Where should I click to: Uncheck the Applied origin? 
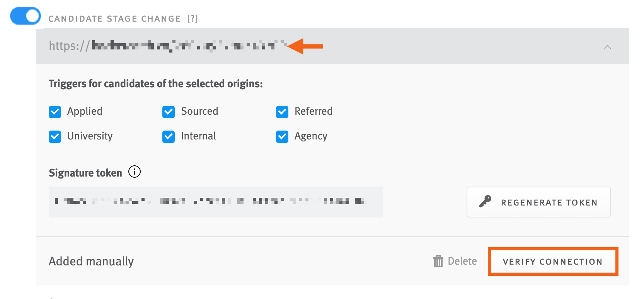[55, 112]
